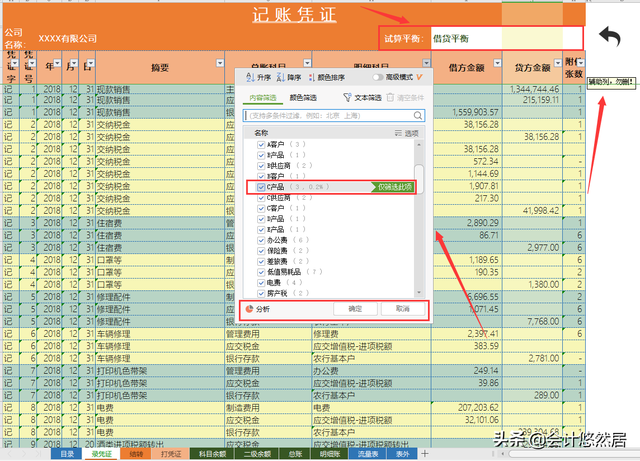640x461 pixels.
Task: Open the 贷方金额 column filter dropdown
Action: [558, 63]
